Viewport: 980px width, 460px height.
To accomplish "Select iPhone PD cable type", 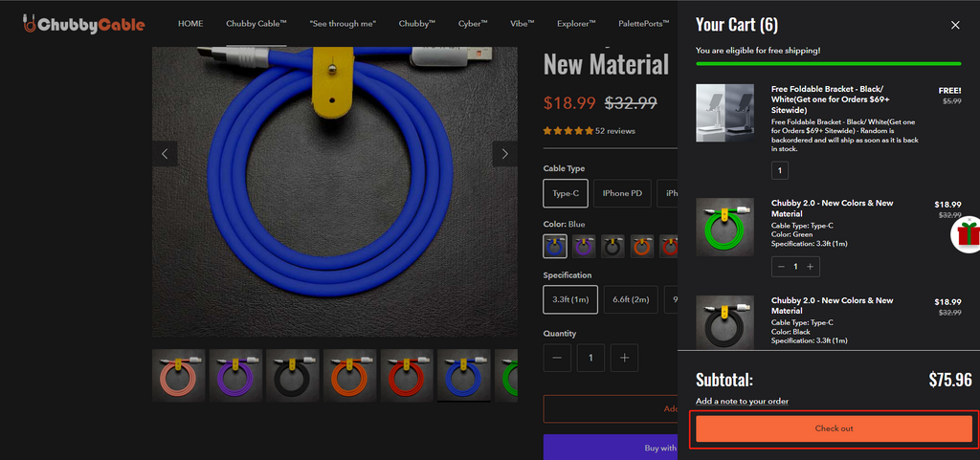I will [x=622, y=193].
